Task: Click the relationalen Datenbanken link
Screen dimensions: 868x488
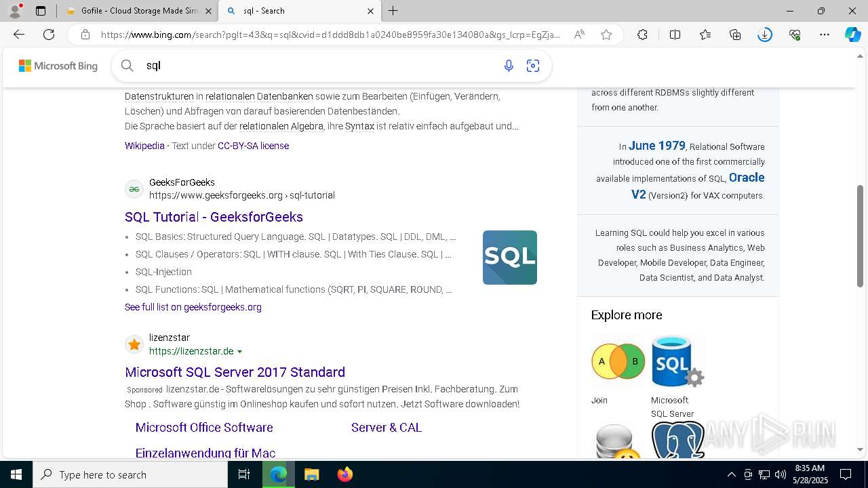Action: tap(259, 96)
